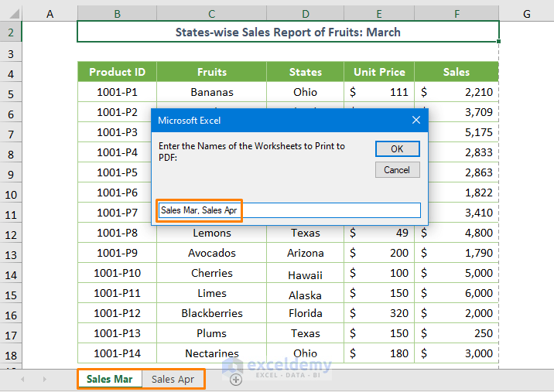Select column B header

pyautogui.click(x=117, y=14)
